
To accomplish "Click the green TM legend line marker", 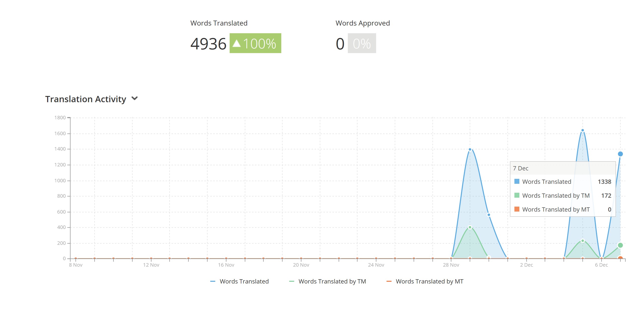I will 291,281.
